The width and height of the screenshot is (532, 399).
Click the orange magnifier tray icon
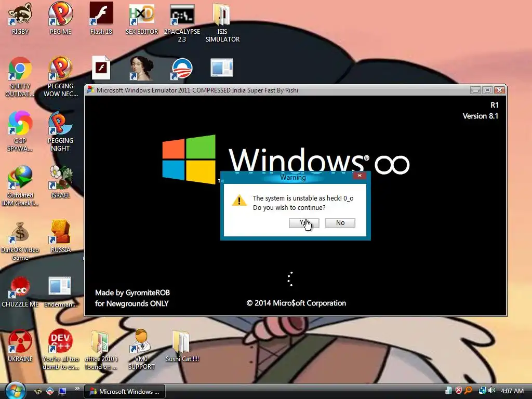[x=469, y=391]
